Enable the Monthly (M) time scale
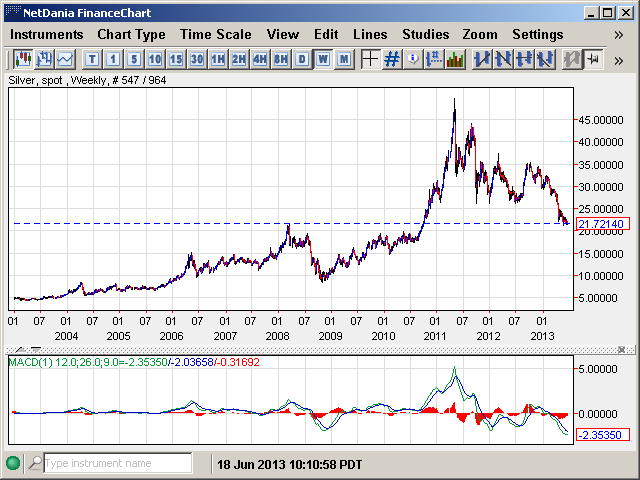This screenshot has width=640, height=480. pos(344,59)
